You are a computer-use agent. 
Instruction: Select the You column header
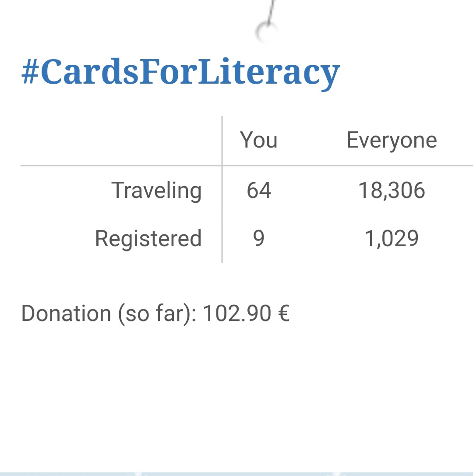point(259,140)
